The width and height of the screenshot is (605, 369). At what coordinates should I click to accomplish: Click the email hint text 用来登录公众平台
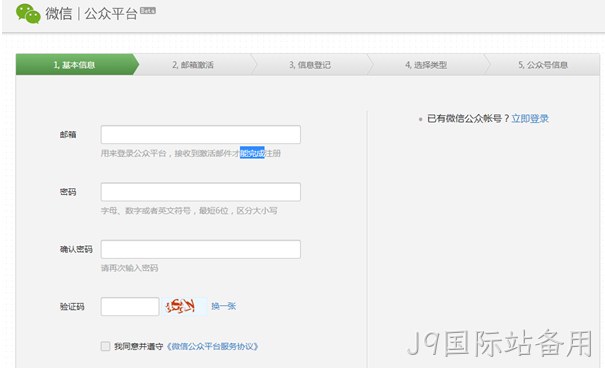point(134,153)
